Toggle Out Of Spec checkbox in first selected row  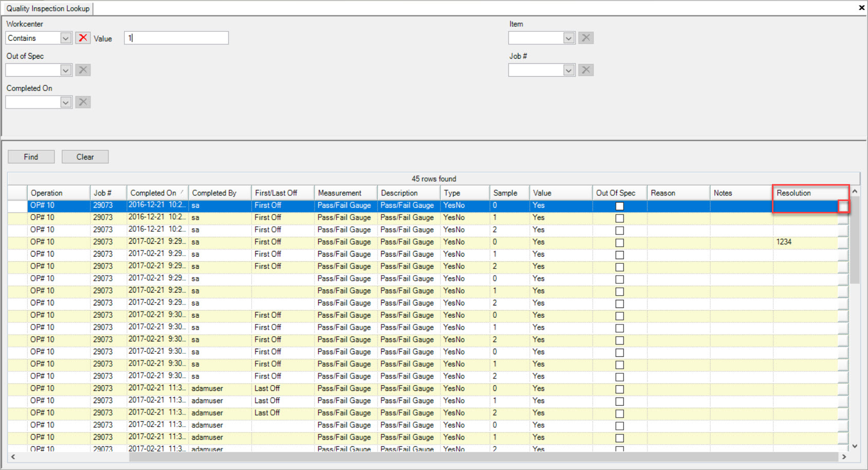point(620,206)
